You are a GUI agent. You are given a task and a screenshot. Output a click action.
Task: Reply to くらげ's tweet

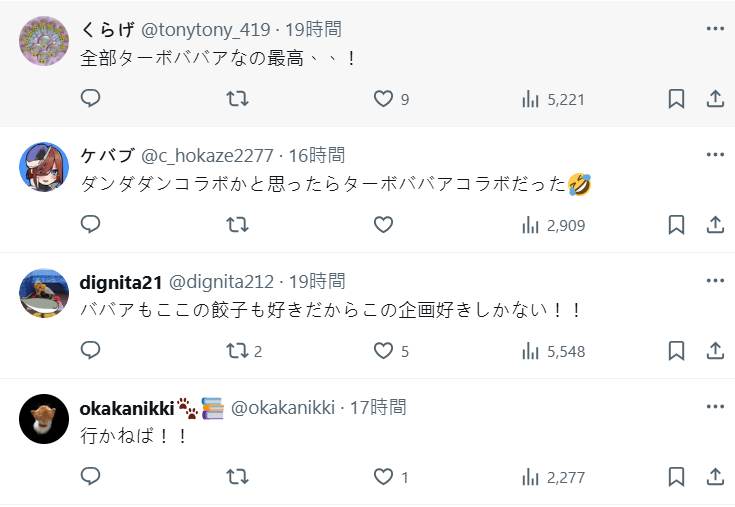(x=91, y=99)
